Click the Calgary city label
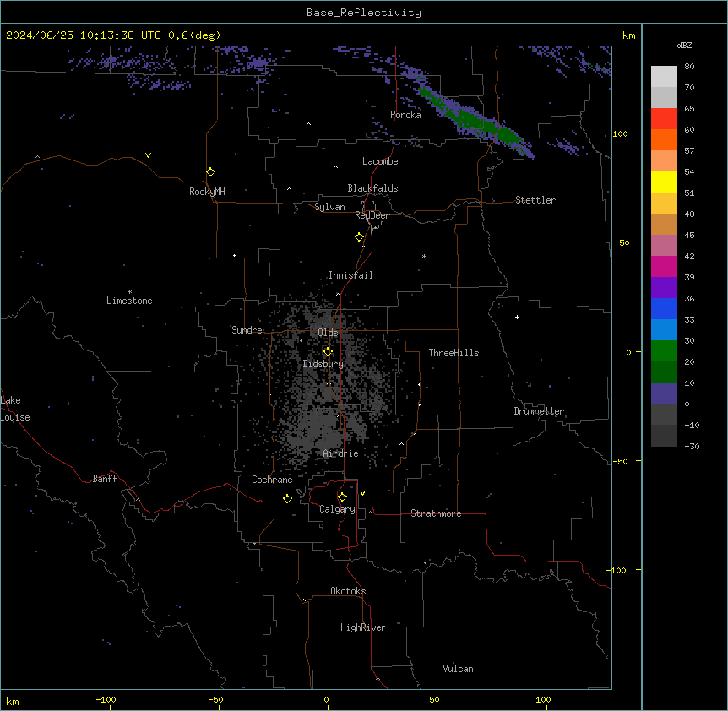728x711 pixels. point(338,509)
